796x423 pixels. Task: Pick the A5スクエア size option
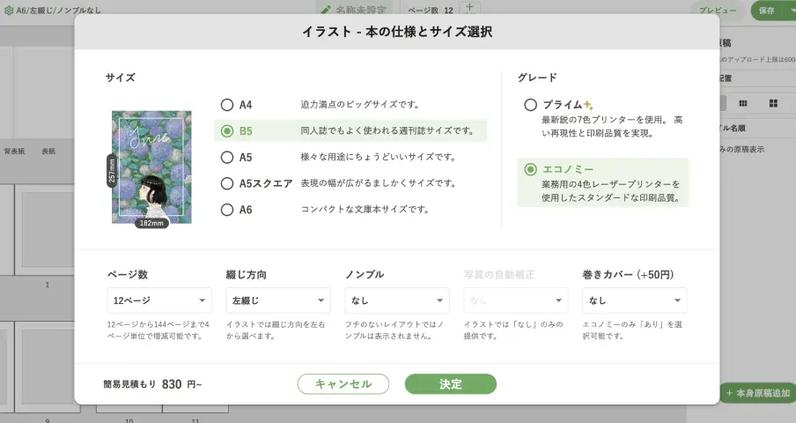coord(227,183)
